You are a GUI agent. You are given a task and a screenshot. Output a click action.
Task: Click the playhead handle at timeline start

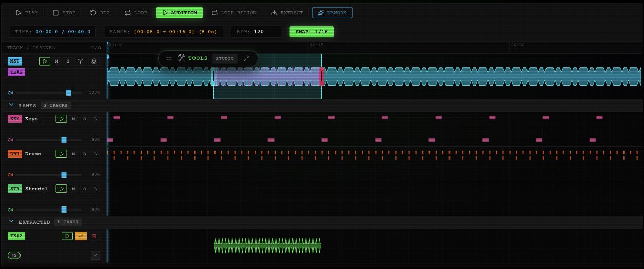[x=107, y=56]
